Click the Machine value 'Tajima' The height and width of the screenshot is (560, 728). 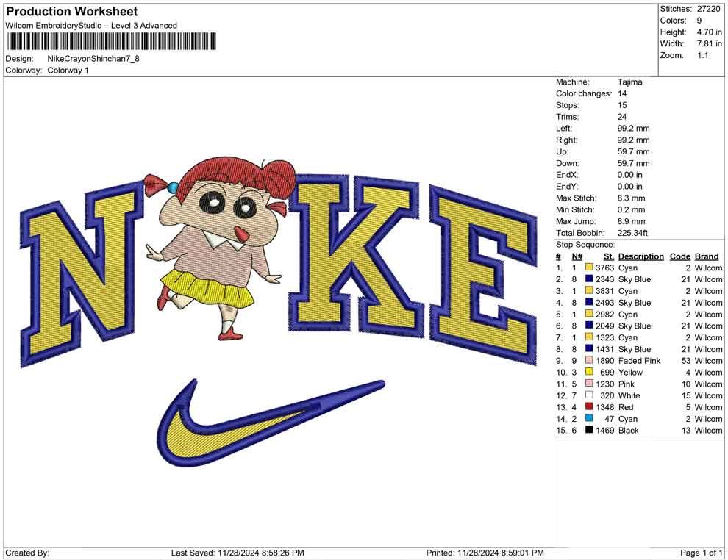[x=630, y=82]
